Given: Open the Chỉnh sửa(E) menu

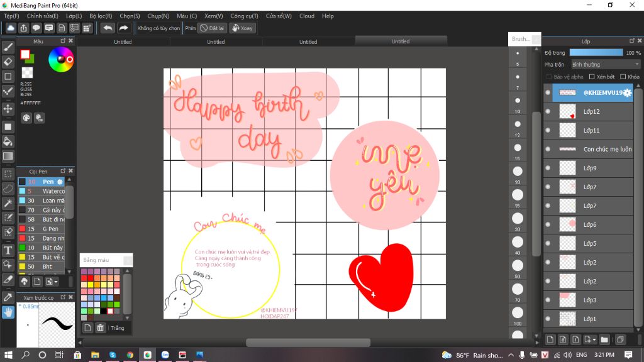Looking at the screenshot, I should [x=42, y=16].
